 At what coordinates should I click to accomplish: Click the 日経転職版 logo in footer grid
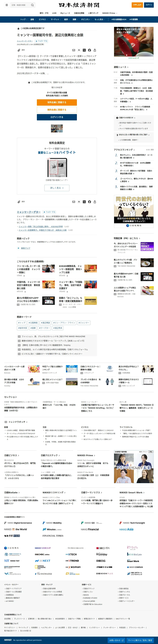point(11,548)
